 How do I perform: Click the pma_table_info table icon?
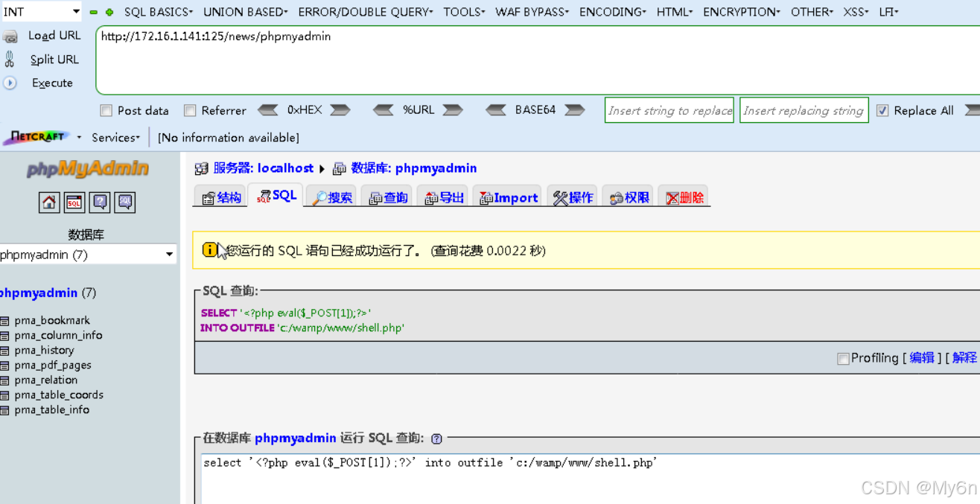pyautogui.click(x=5, y=410)
